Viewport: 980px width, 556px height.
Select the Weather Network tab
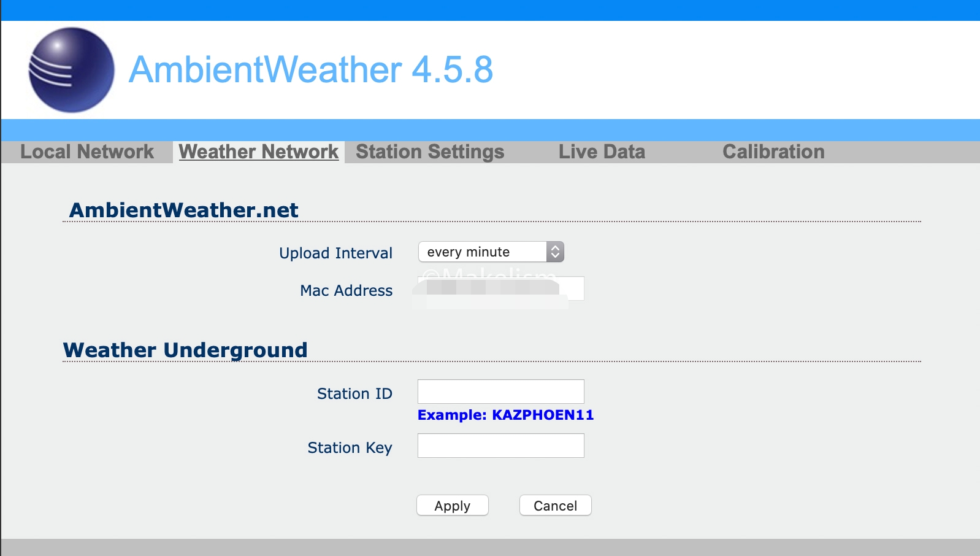click(x=259, y=152)
